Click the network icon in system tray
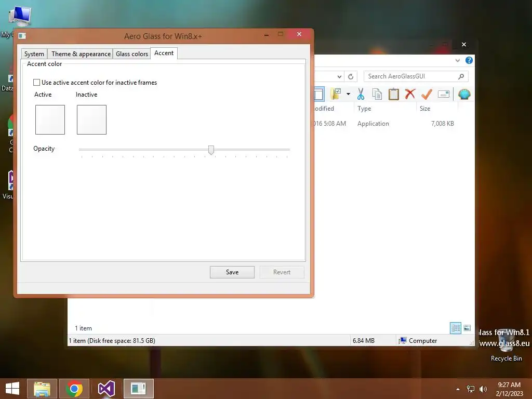532x399 pixels. [x=471, y=389]
